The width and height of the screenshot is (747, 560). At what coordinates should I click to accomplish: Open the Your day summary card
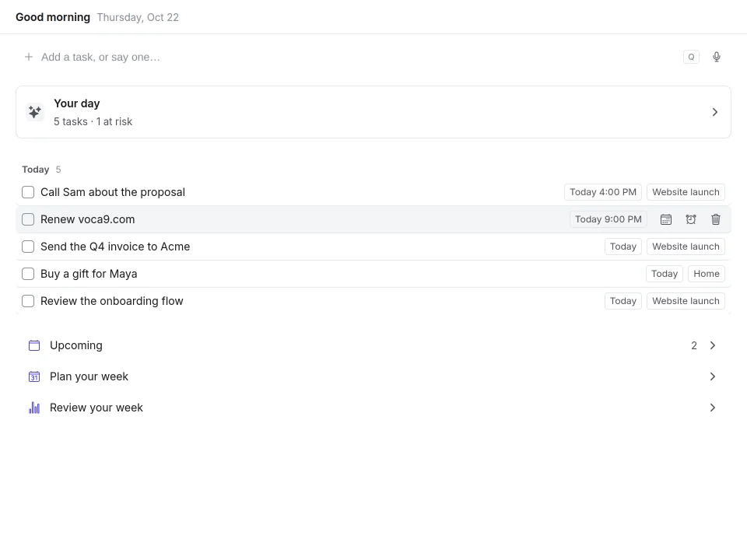[373, 112]
